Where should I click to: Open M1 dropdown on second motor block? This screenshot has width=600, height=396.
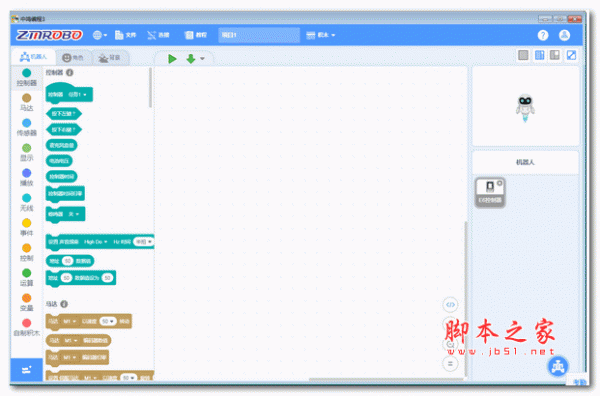[70, 341]
